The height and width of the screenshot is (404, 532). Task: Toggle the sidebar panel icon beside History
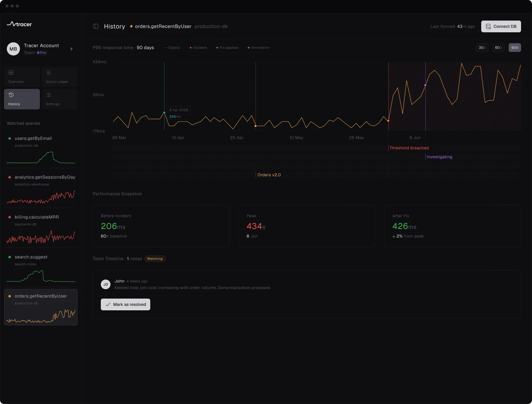click(x=96, y=26)
